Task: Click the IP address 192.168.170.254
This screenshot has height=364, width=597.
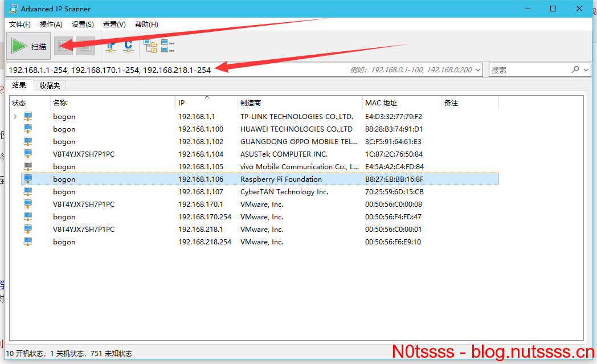Action: pyautogui.click(x=205, y=217)
